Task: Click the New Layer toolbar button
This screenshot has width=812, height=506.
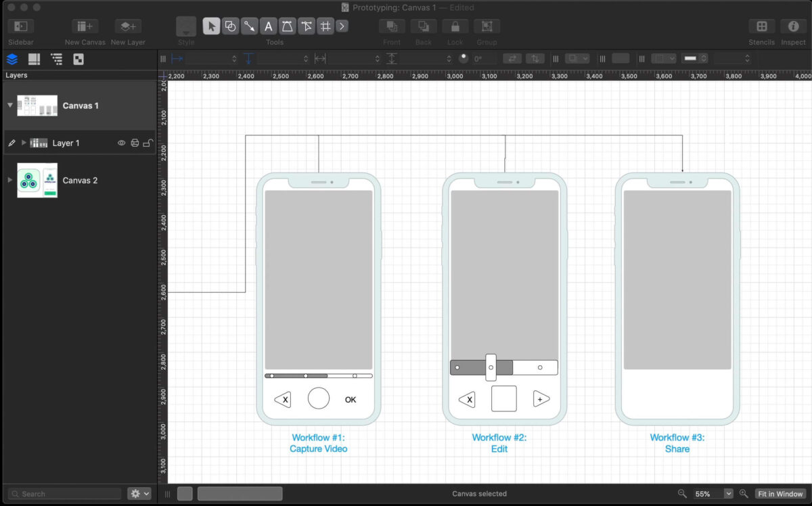Action: (127, 27)
